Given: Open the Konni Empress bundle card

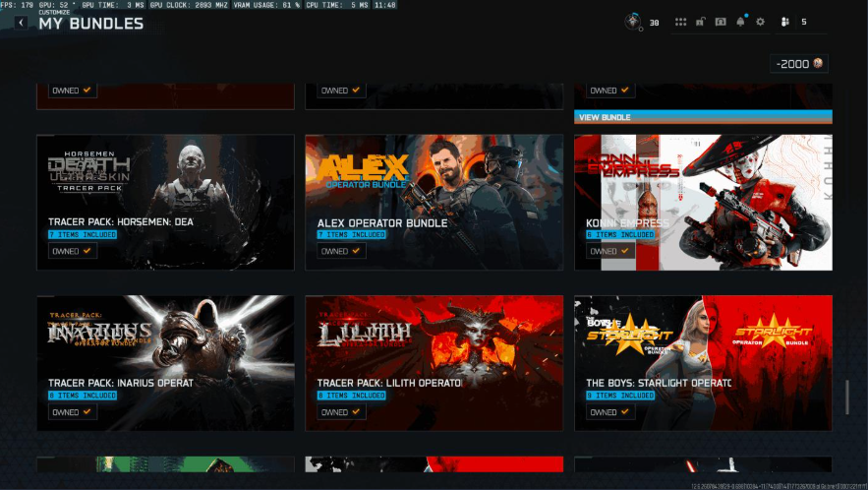Looking at the screenshot, I should coord(703,203).
